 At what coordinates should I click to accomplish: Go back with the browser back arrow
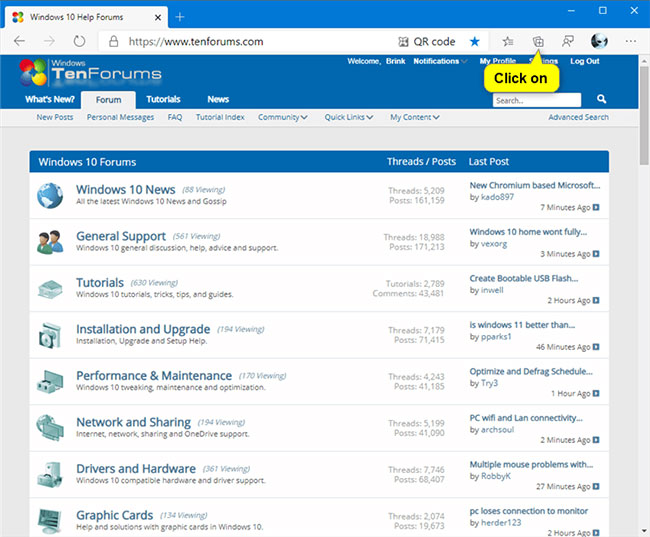(x=19, y=41)
